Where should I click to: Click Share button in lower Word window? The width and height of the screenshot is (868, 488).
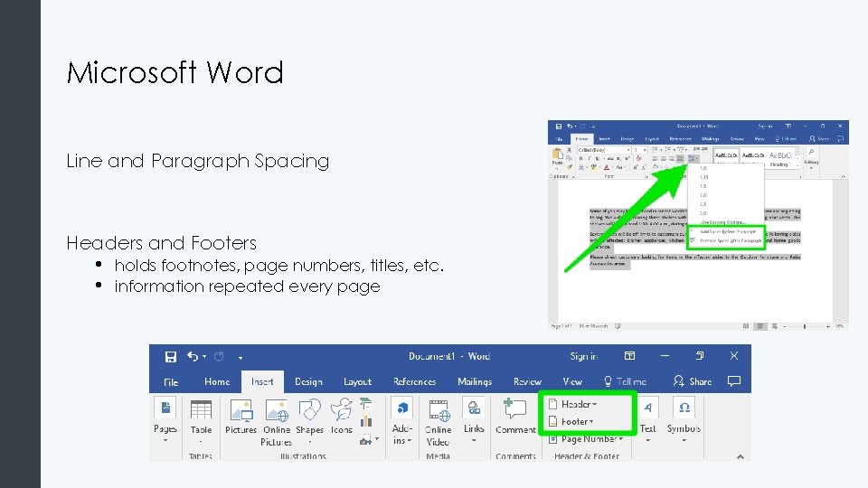(693, 381)
